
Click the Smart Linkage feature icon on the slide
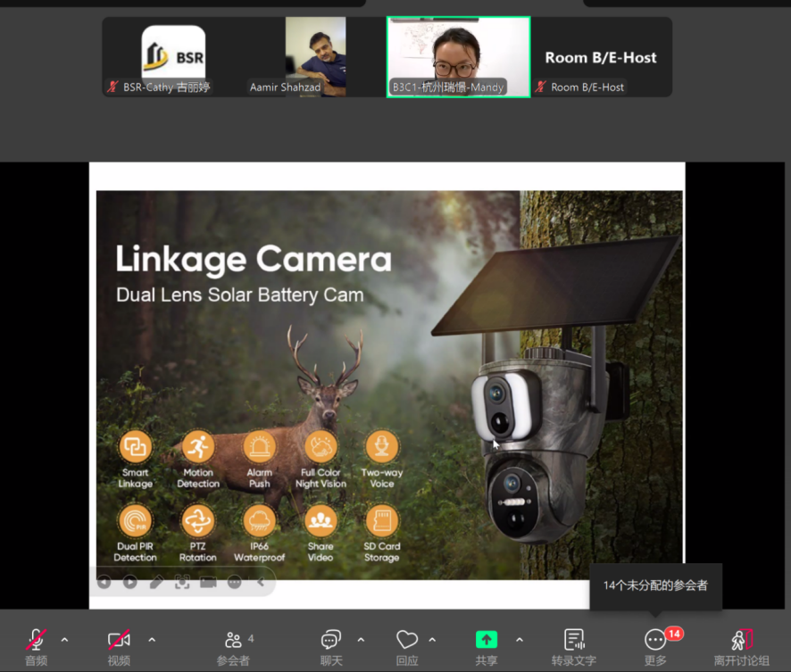pos(135,446)
